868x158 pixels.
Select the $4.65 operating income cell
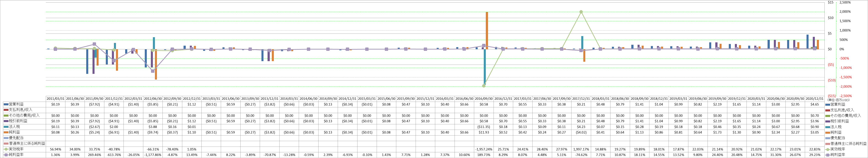815,105
